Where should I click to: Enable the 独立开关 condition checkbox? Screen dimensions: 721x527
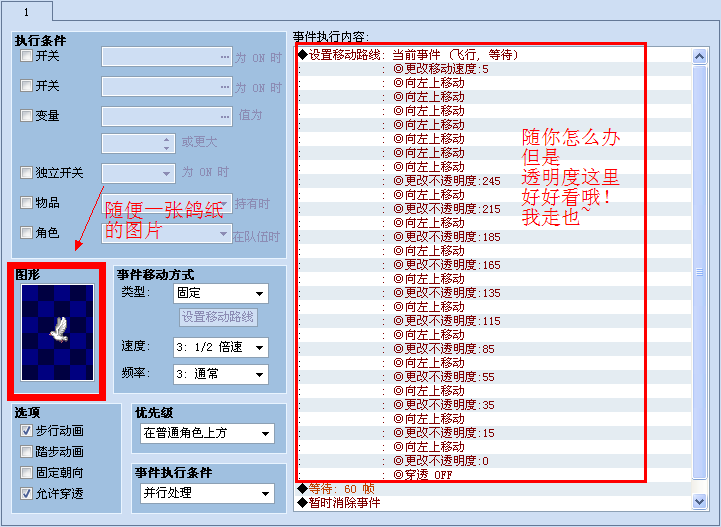(x=26, y=172)
